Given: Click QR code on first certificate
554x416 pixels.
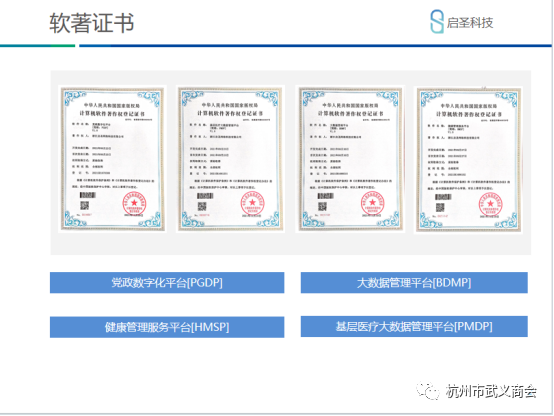Looking at the screenshot, I should (84, 205).
